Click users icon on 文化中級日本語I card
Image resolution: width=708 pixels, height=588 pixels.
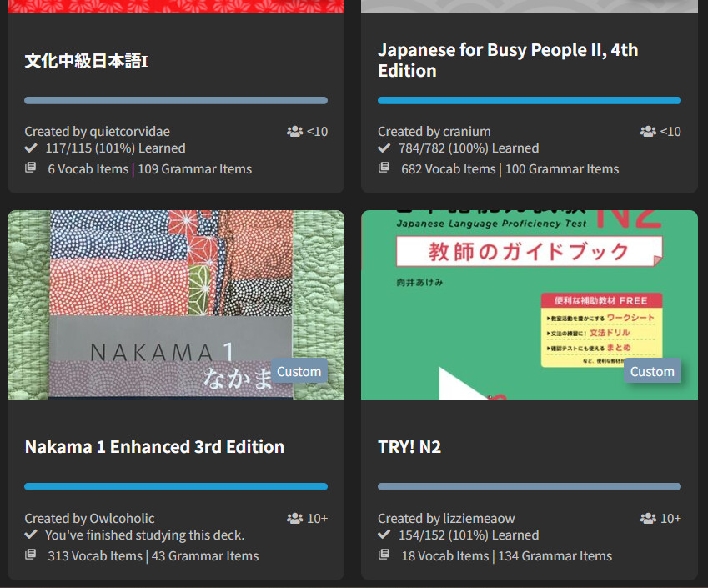(x=295, y=132)
